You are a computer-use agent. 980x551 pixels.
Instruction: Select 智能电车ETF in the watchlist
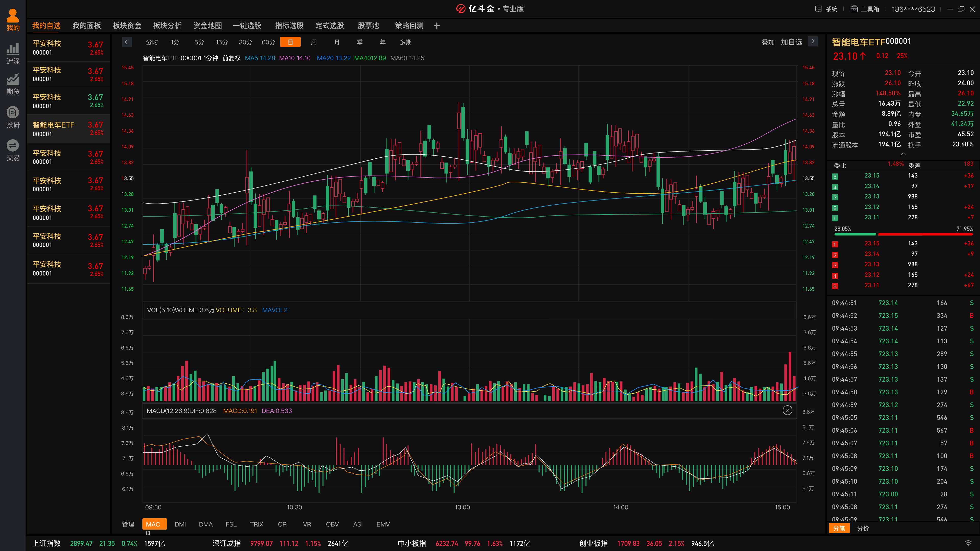pyautogui.click(x=68, y=129)
